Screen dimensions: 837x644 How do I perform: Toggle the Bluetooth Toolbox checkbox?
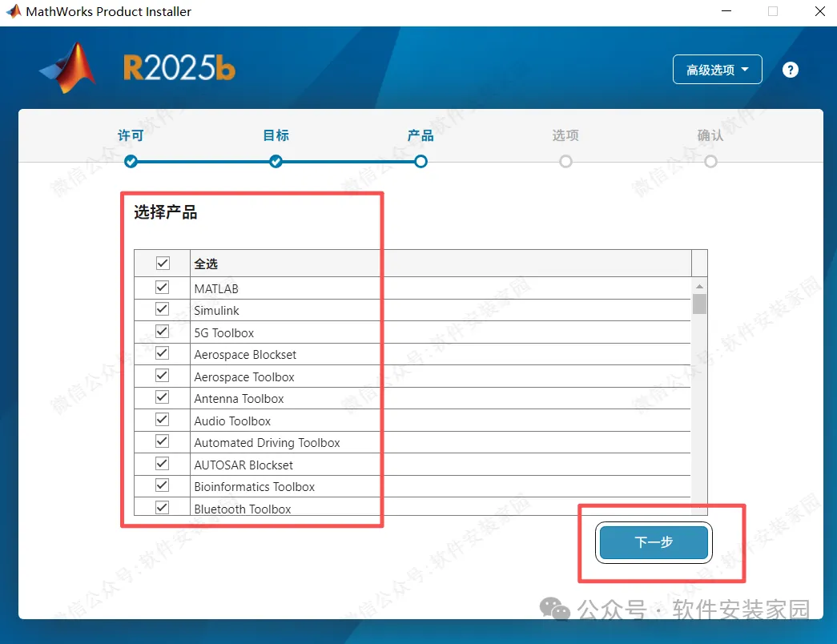point(162,507)
